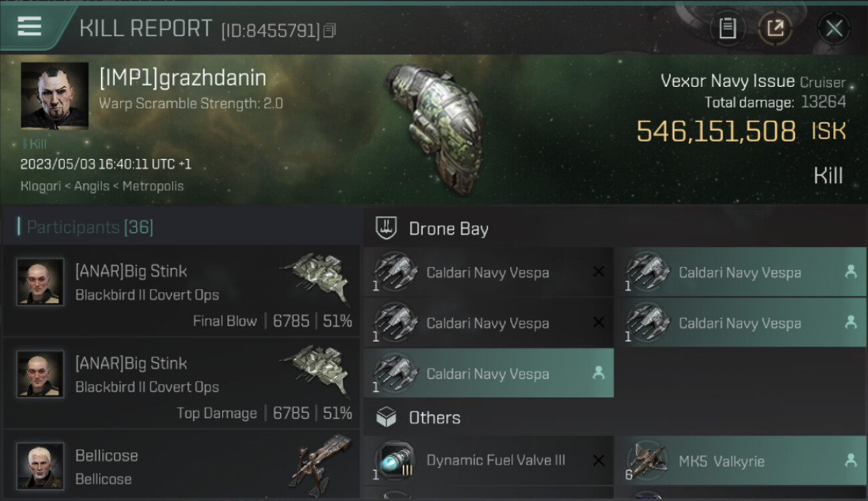Open the Bellicose participant entry
This screenshot has height=501, width=868.
pyautogui.click(x=180, y=466)
